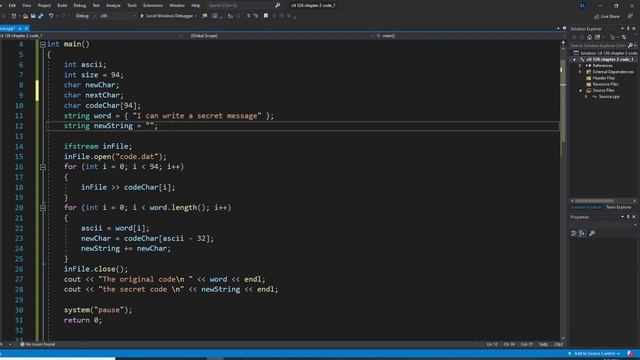The width and height of the screenshot is (640, 360).
Task: Expand the External Dependencies node
Action: point(580,72)
